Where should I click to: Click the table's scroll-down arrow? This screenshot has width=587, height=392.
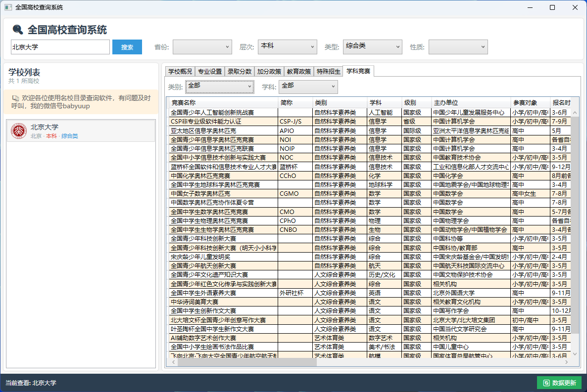pyautogui.click(x=575, y=354)
